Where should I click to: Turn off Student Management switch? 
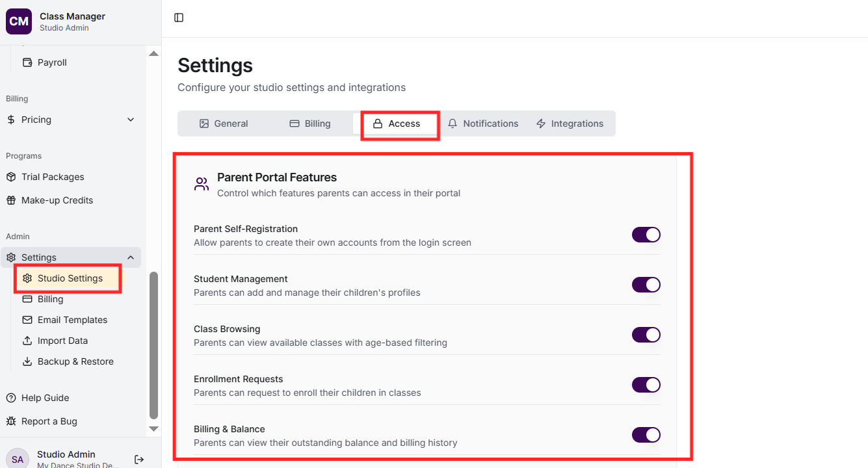(646, 285)
